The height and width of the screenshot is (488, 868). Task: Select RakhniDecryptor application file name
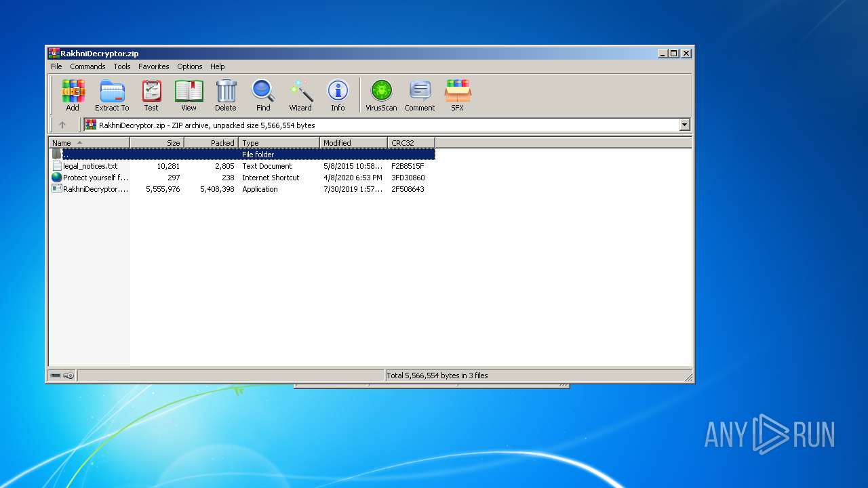click(x=96, y=189)
